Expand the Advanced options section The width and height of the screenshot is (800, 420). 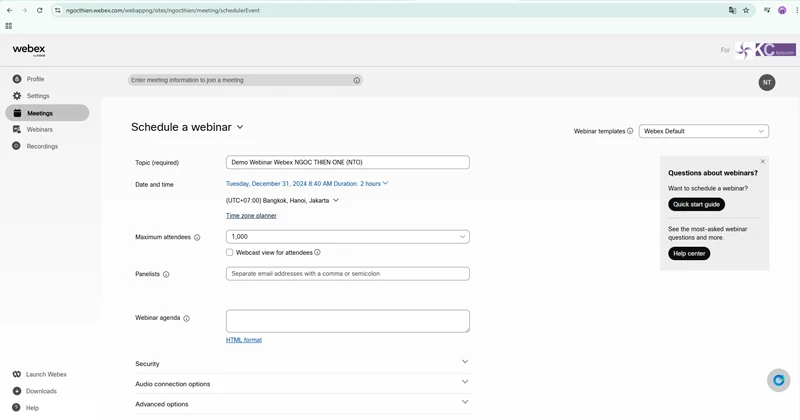(302, 404)
